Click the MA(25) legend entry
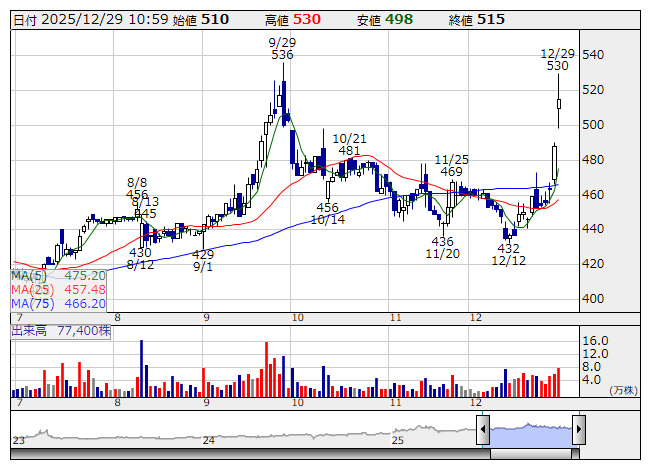This screenshot has width=653, height=470. click(58, 289)
